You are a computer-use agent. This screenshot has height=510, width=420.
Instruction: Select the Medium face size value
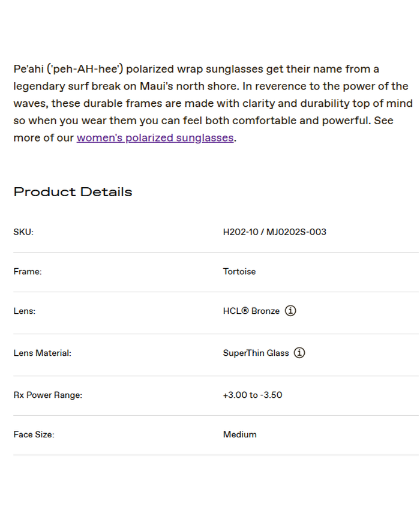click(x=239, y=434)
